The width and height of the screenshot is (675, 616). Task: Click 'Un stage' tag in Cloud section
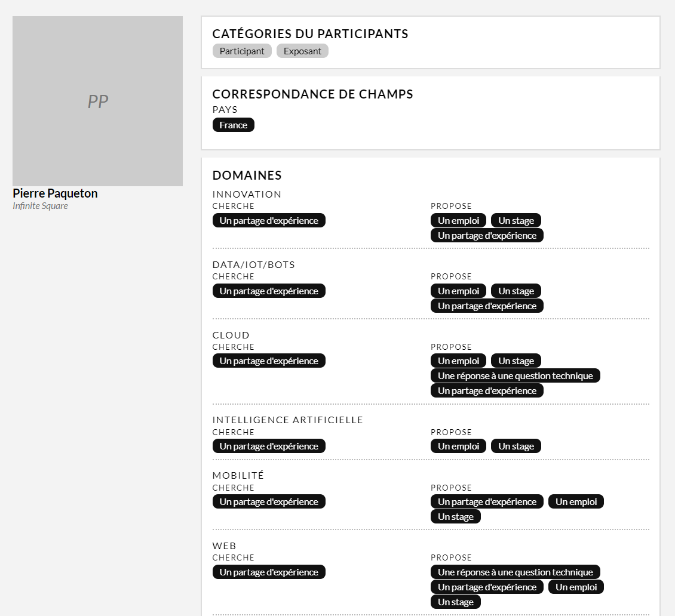[x=516, y=361]
